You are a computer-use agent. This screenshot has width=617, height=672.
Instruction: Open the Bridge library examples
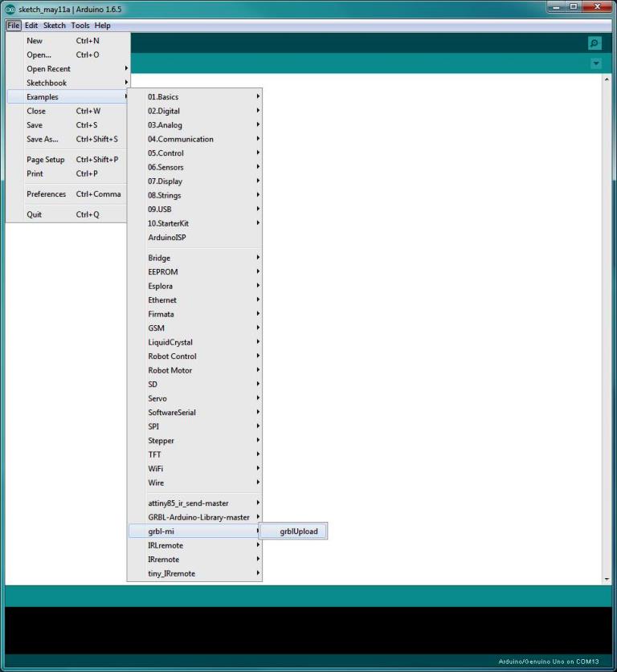(x=194, y=258)
